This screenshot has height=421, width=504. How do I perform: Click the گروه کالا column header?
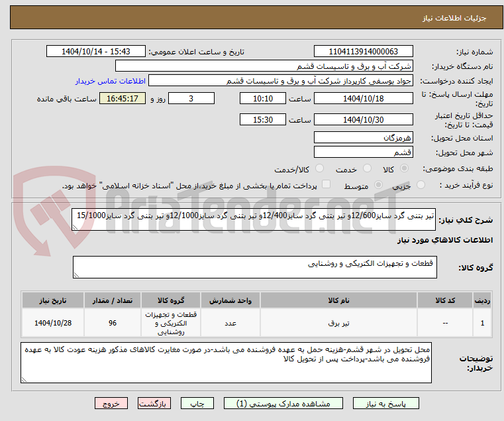point(171,300)
